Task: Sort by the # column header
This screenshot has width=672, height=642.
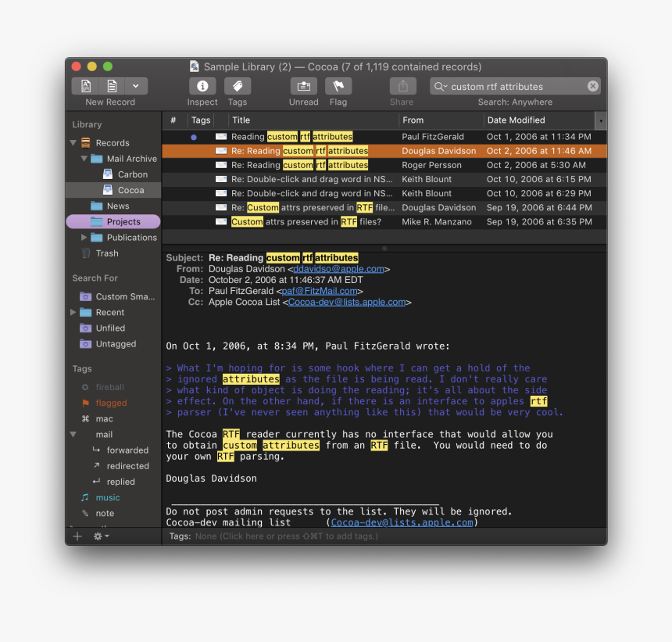Action: pos(174,120)
